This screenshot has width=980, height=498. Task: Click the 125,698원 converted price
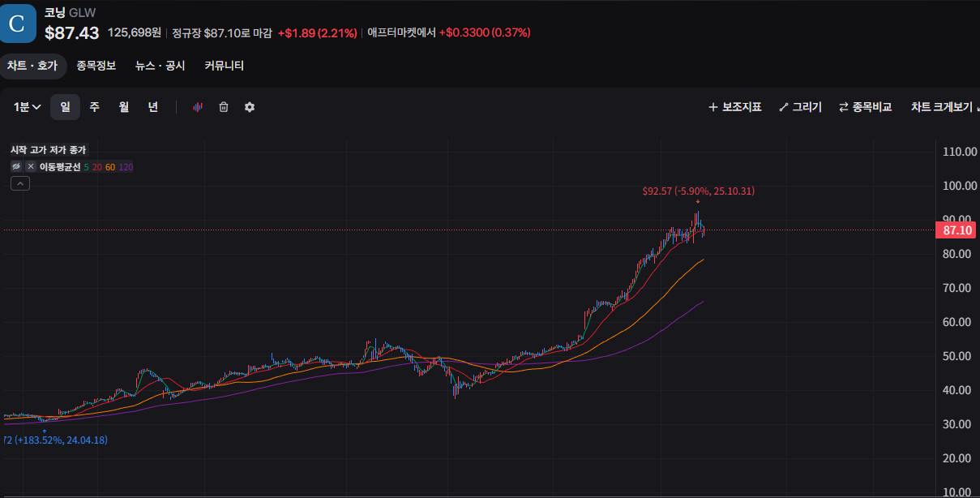[135, 32]
